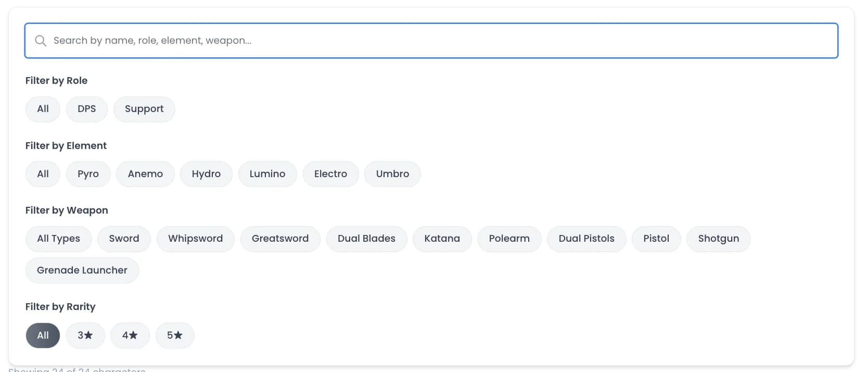
Task: Select All Types weapon filter
Action: (x=58, y=239)
